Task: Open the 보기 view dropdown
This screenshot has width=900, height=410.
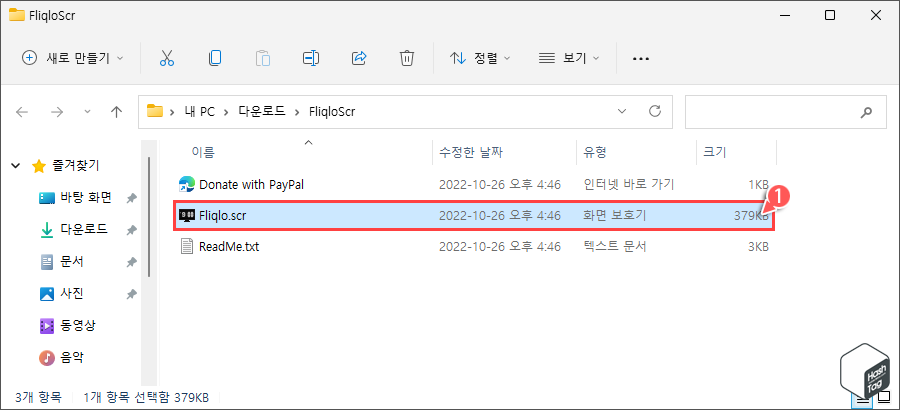Action: point(569,58)
